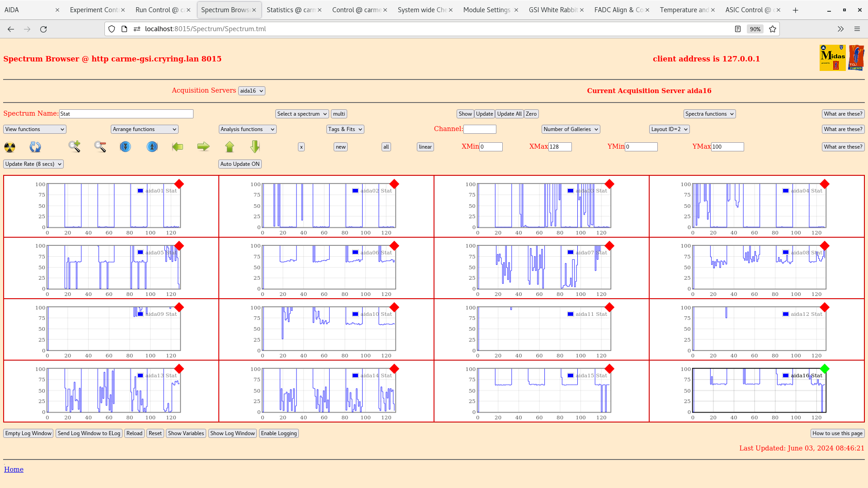The width and height of the screenshot is (868, 488).
Task: Select the zoom in magnifier icon
Action: coord(74,146)
